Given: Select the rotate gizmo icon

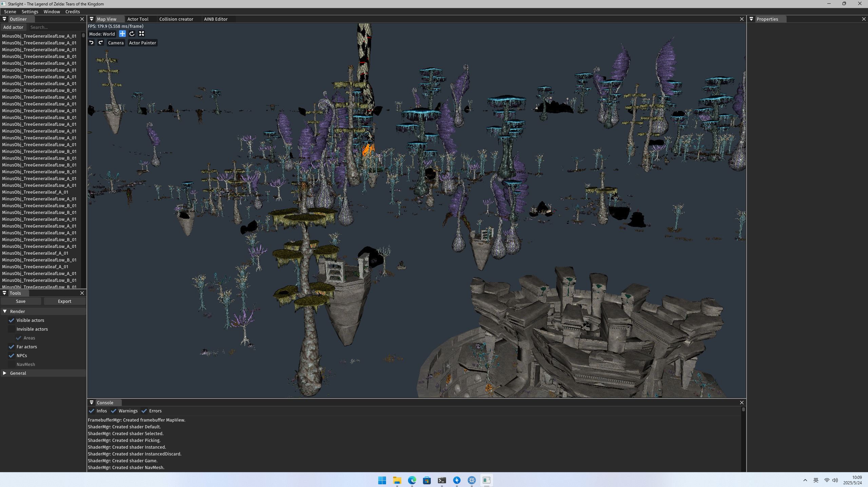Looking at the screenshot, I should pyautogui.click(x=132, y=34).
